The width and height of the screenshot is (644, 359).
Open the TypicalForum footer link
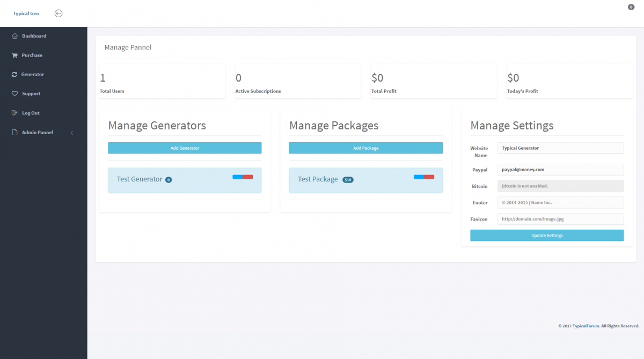click(x=586, y=326)
